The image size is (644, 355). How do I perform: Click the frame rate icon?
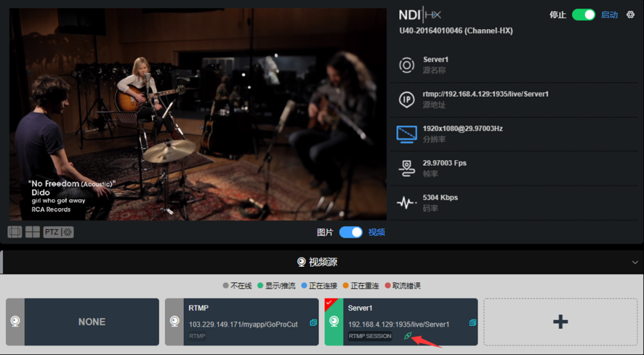pos(406,169)
